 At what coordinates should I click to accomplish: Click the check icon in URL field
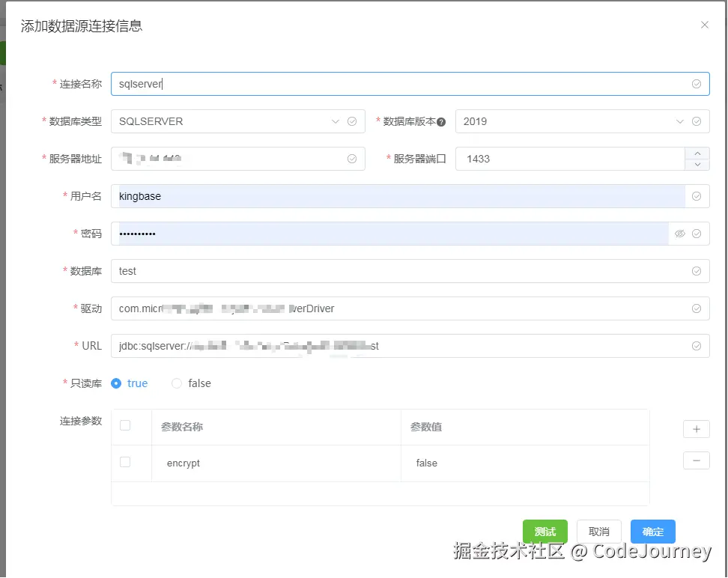[x=697, y=346]
